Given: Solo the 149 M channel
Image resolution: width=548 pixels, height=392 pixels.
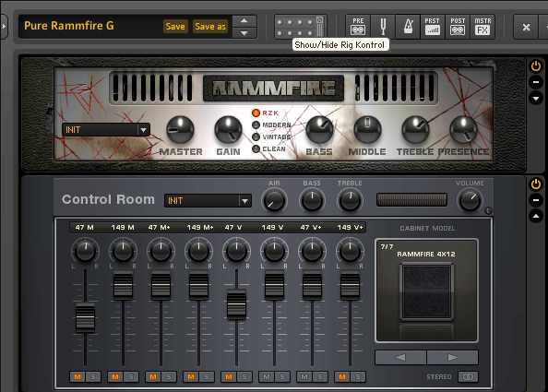Looking at the screenshot, I should (131, 376).
